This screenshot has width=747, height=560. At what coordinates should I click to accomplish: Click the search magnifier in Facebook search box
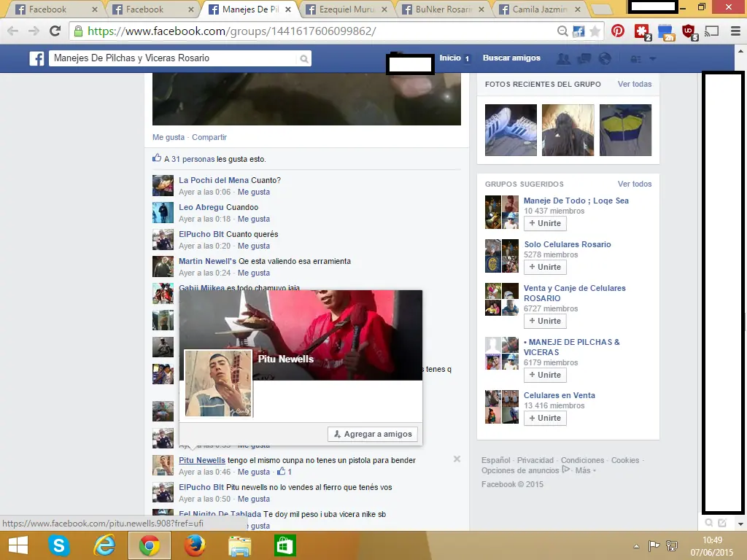303,59
